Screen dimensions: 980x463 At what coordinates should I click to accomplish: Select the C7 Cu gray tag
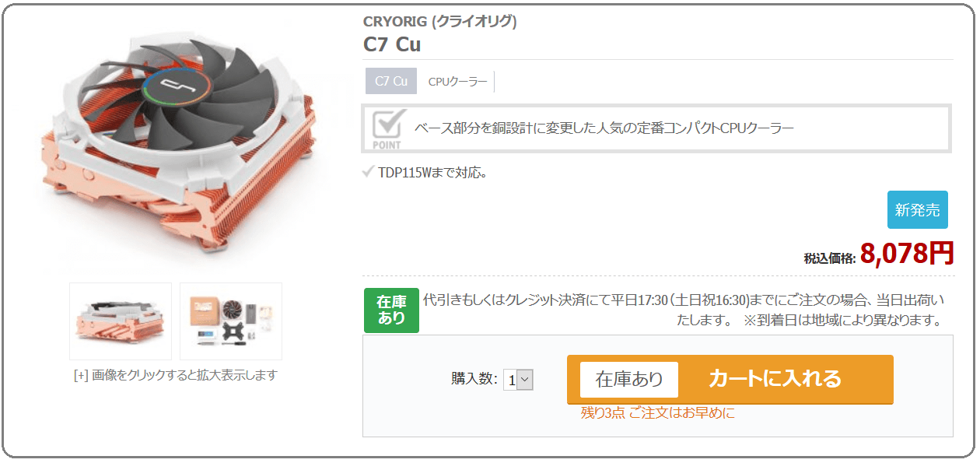tap(391, 81)
